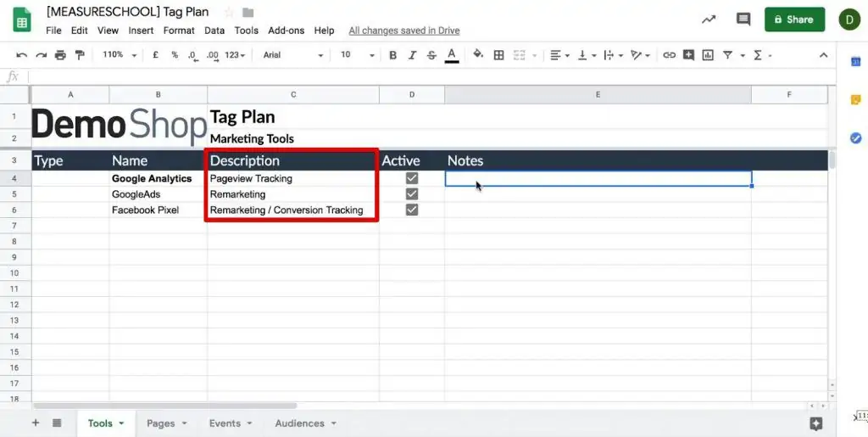Open the Tools sheet tab arrow

click(121, 423)
